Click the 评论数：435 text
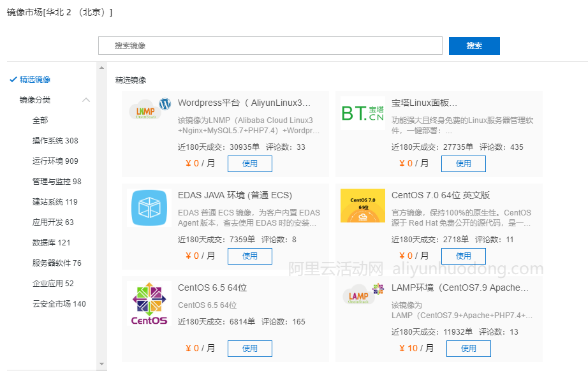The width and height of the screenshot is (588, 371). tap(501, 147)
